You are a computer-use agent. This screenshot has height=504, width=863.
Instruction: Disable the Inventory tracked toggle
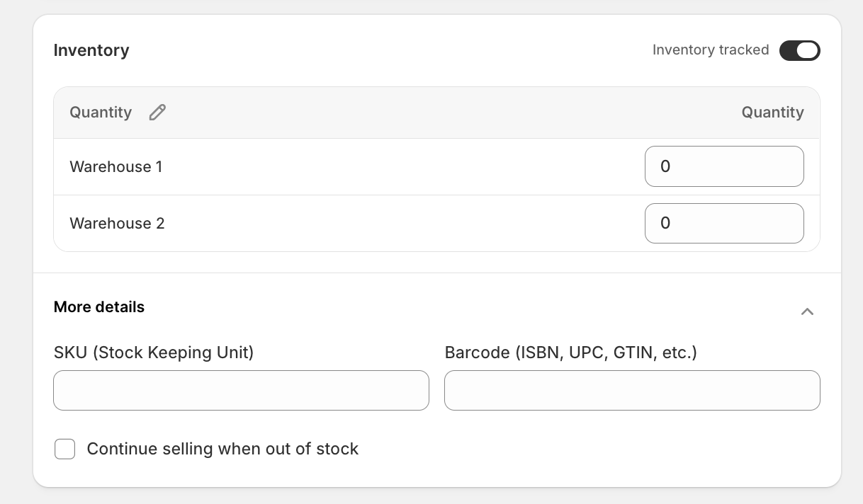coord(800,50)
